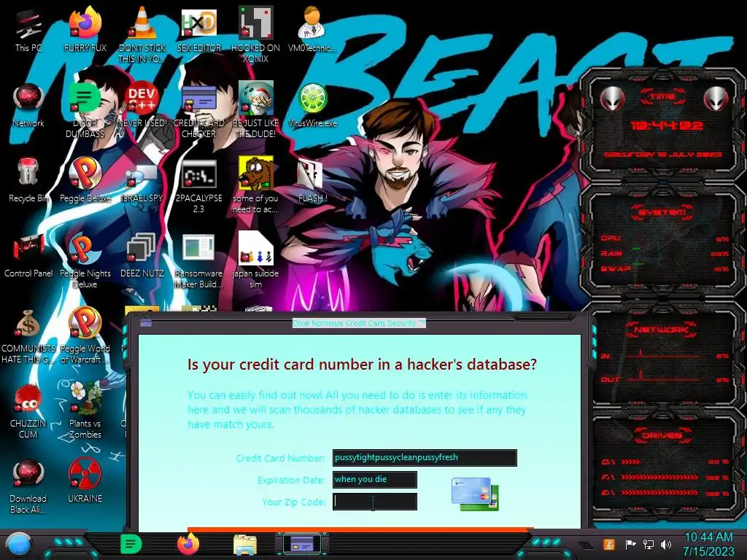The width and height of the screenshot is (747, 560).
Task: Open the Action Center flag icon
Action: coord(630,544)
